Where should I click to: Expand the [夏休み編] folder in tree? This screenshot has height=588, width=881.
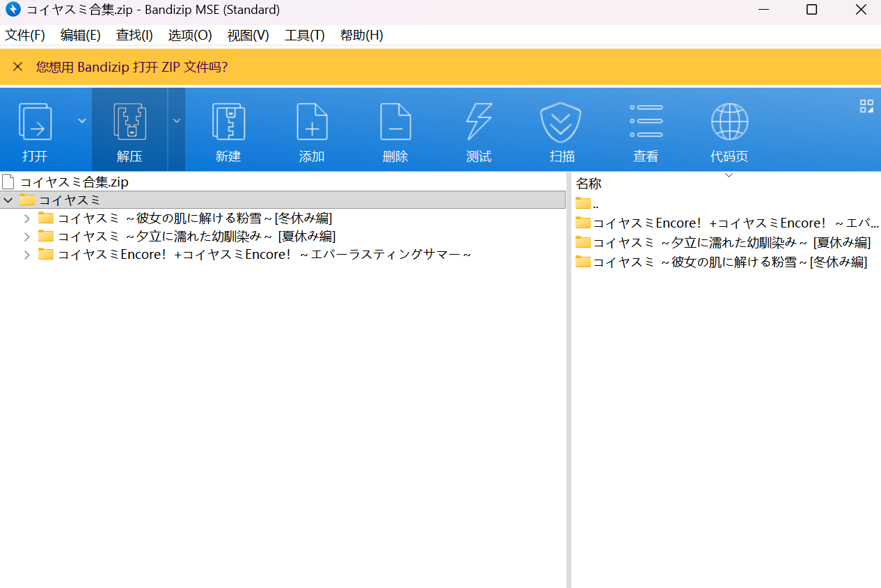click(27, 237)
